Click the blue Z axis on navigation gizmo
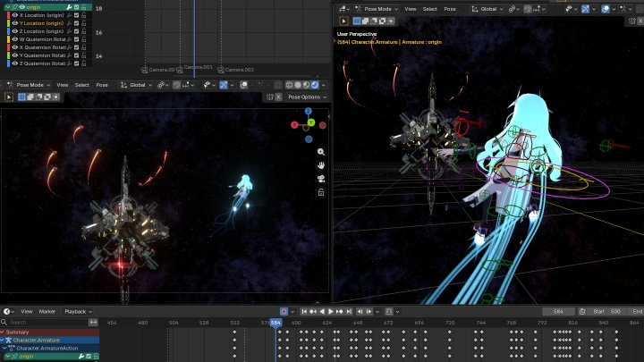The image size is (644, 362). (308, 111)
